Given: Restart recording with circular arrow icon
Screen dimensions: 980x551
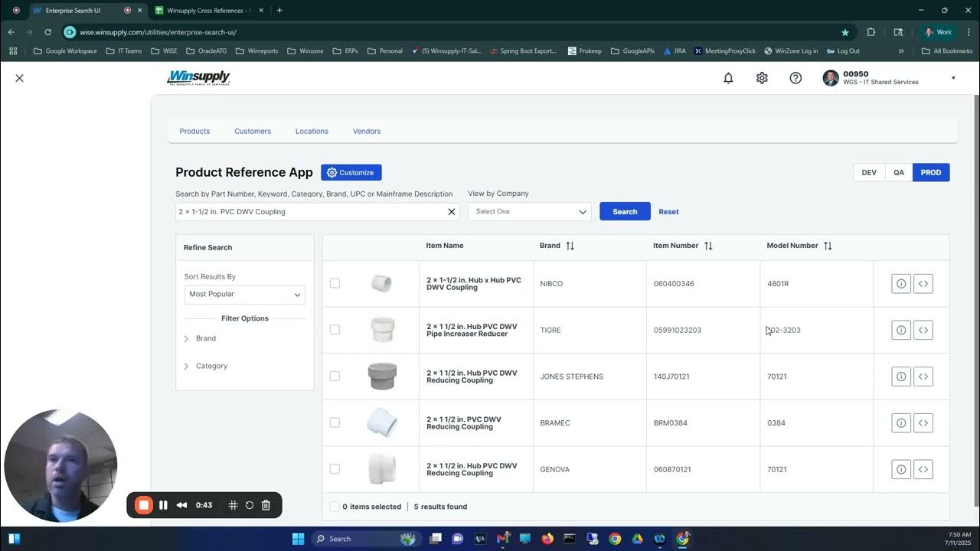Looking at the screenshot, I should 250,505.
